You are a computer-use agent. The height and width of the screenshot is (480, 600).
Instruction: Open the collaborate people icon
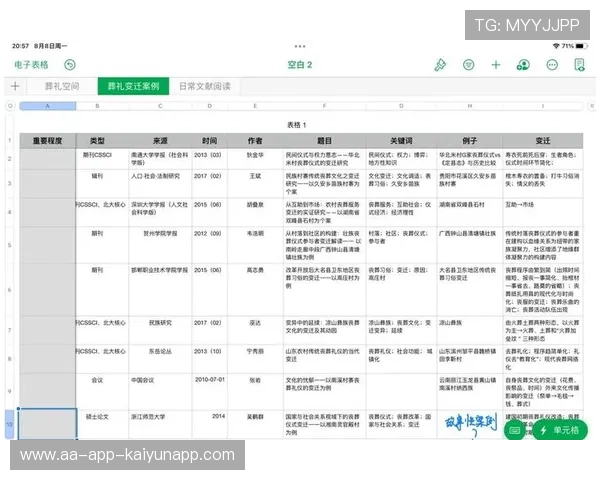point(523,65)
